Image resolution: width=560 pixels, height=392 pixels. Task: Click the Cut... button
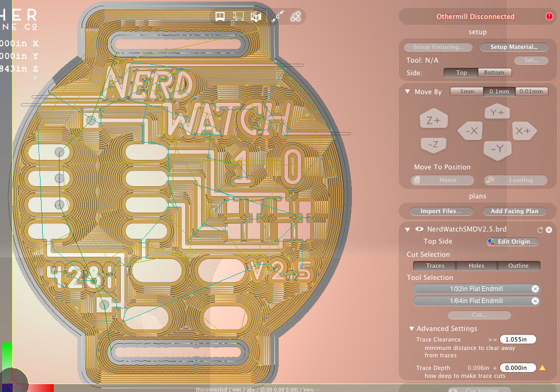point(479,315)
